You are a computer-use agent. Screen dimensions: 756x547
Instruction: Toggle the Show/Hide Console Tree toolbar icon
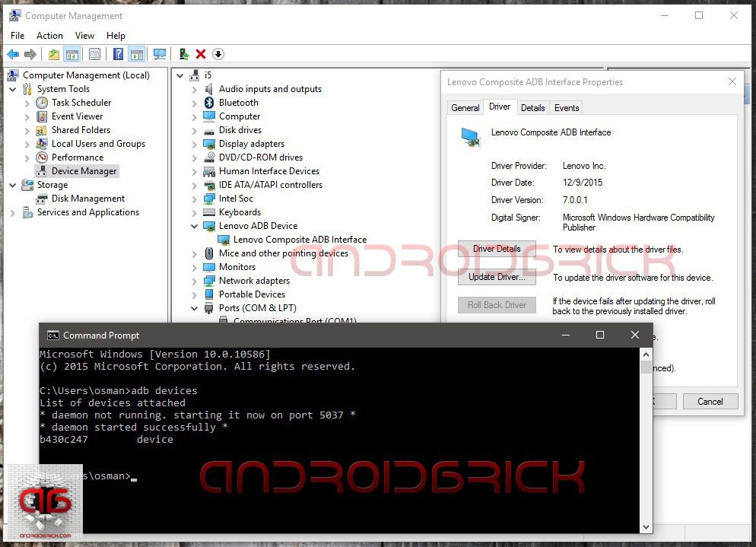tap(72, 54)
